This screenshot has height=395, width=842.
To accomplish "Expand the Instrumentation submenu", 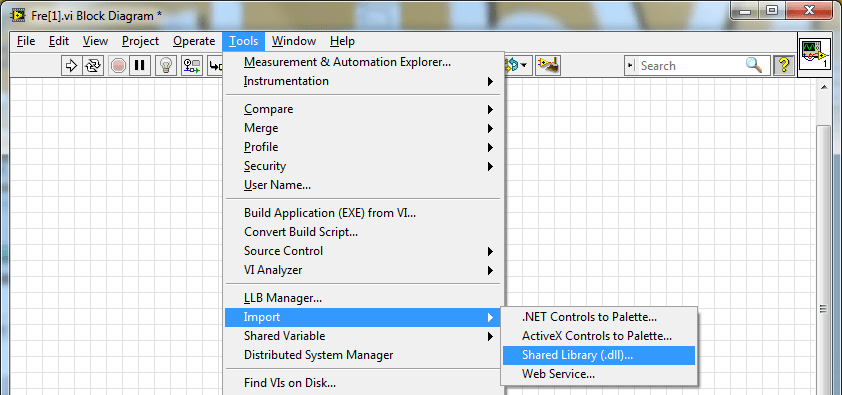I will pos(363,81).
